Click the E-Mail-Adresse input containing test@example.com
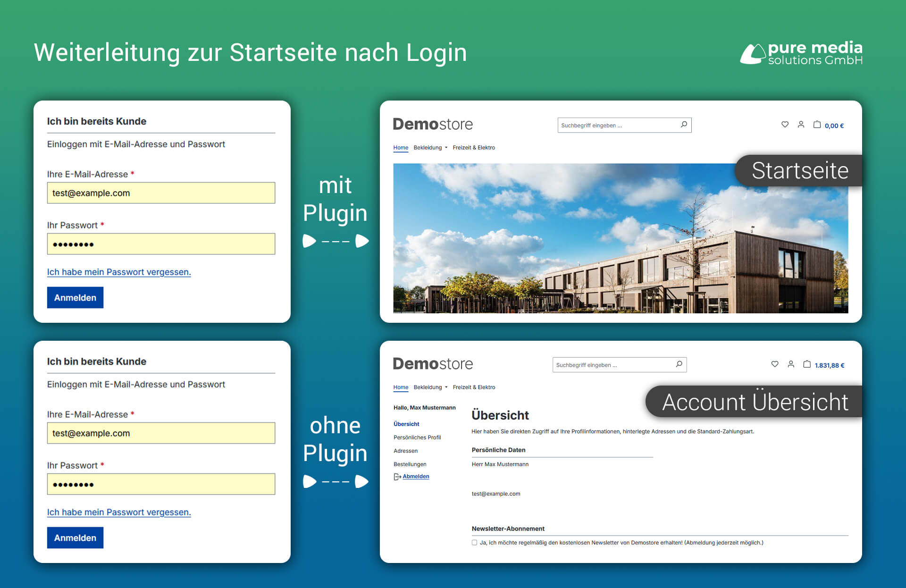Viewport: 906px width, 588px height. coord(161,193)
